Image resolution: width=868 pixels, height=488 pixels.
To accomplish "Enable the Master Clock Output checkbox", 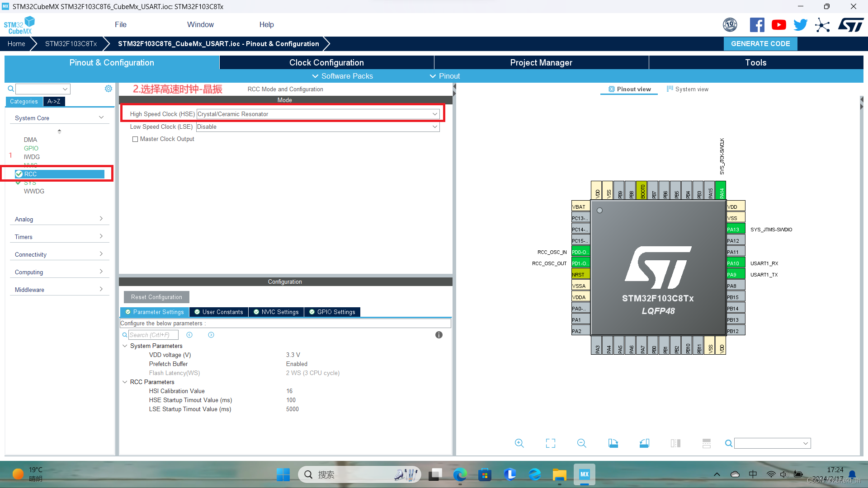I will tap(135, 139).
